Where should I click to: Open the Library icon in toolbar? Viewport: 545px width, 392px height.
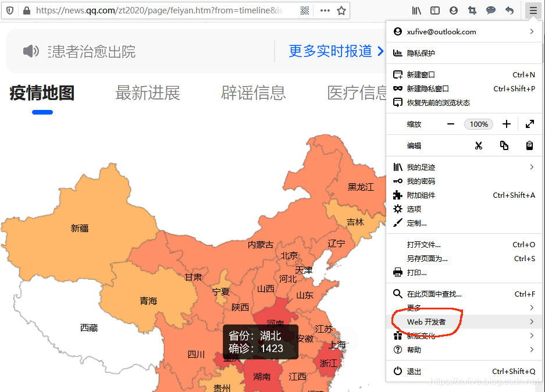416,11
